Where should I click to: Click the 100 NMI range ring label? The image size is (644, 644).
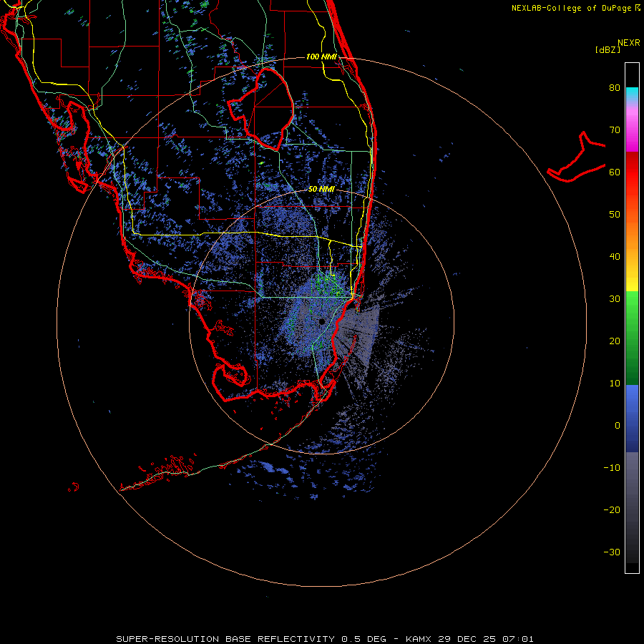point(321,57)
